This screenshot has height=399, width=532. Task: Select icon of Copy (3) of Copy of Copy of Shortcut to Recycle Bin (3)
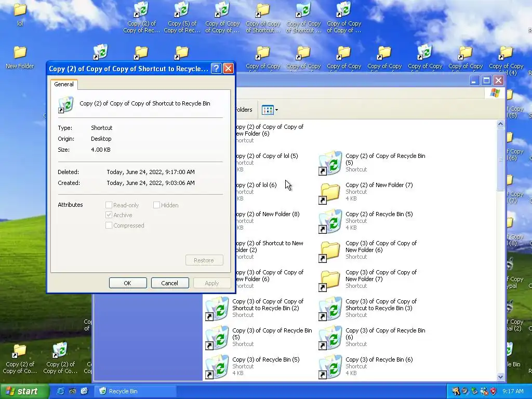pyautogui.click(x=330, y=309)
